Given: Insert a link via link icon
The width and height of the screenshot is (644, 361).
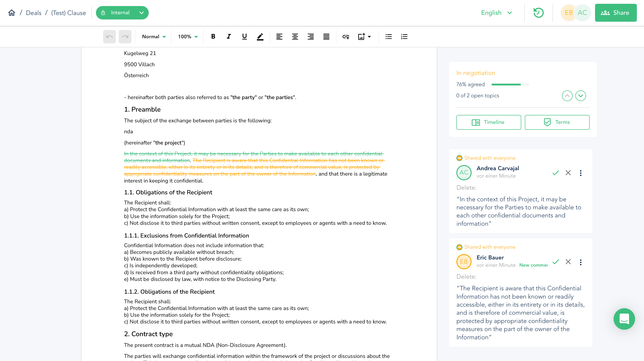Looking at the screenshot, I should (x=345, y=37).
